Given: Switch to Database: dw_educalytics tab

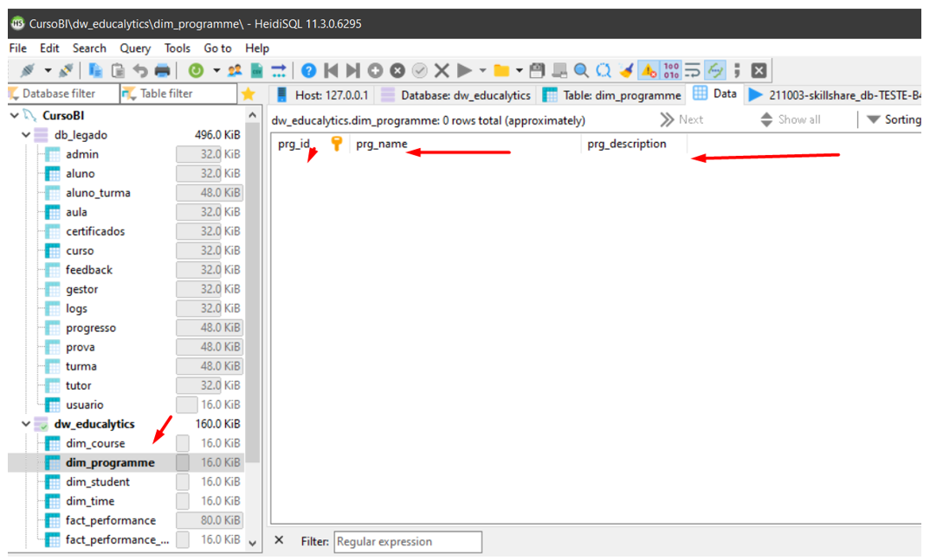Looking at the screenshot, I should [456, 95].
